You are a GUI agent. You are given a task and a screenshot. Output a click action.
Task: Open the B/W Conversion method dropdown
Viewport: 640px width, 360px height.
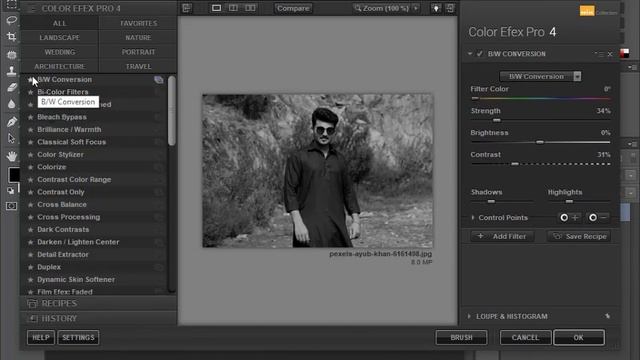point(540,76)
